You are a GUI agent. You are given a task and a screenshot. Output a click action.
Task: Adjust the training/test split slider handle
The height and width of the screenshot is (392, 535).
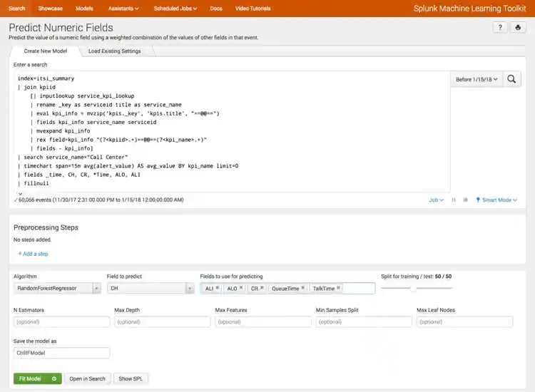(x=412, y=288)
